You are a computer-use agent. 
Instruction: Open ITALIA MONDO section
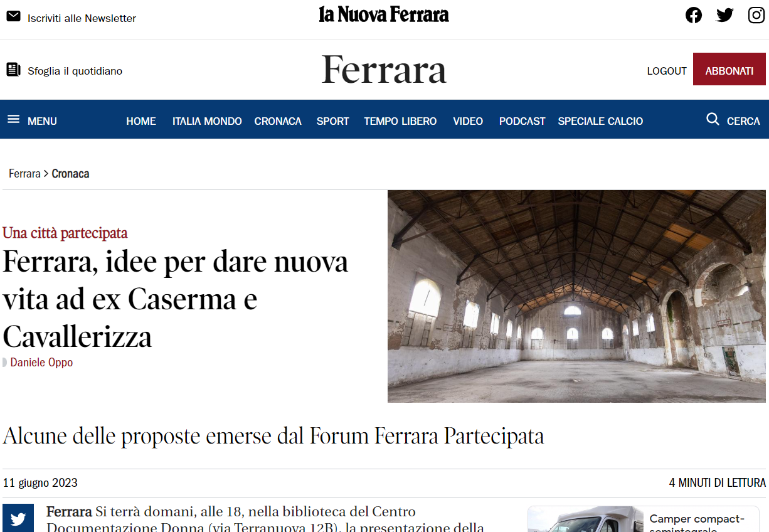(x=207, y=121)
